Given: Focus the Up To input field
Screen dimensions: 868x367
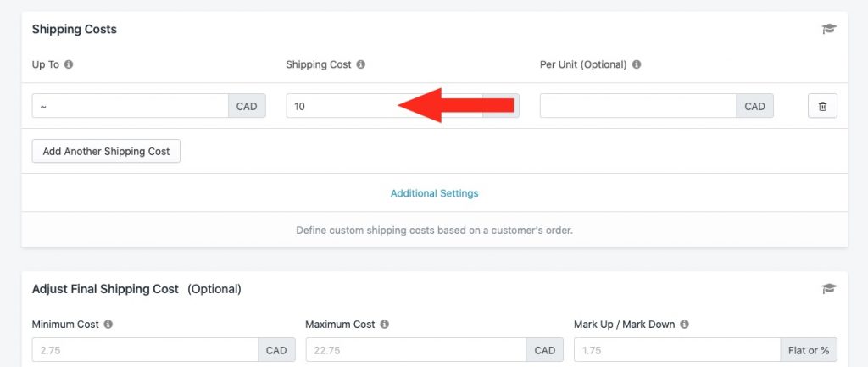Looking at the screenshot, I should pyautogui.click(x=130, y=106).
